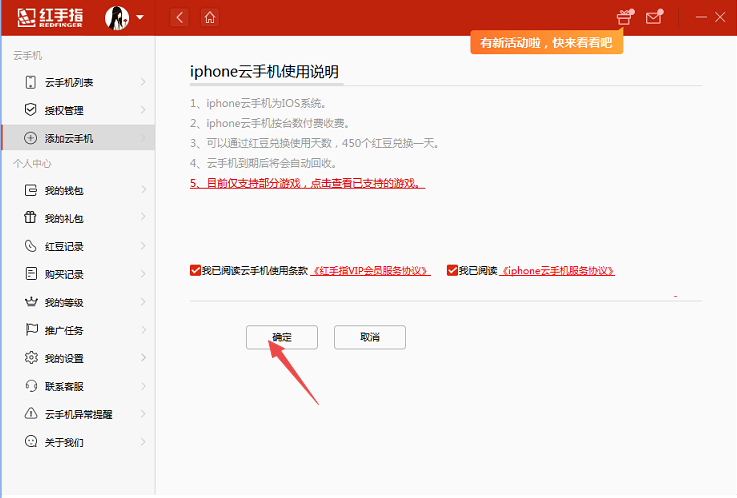The height and width of the screenshot is (498, 737).
Task: Open 我的钱包 menu item
Action: tap(64, 191)
